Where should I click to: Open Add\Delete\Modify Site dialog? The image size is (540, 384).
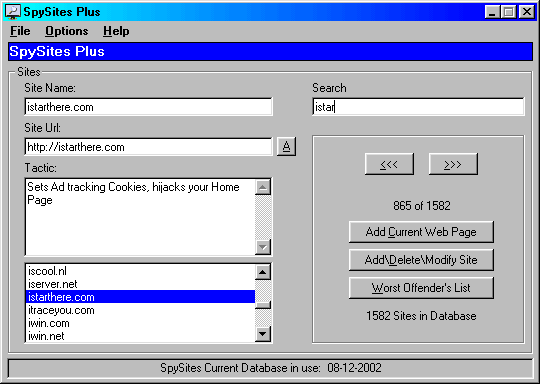pyautogui.click(x=421, y=260)
